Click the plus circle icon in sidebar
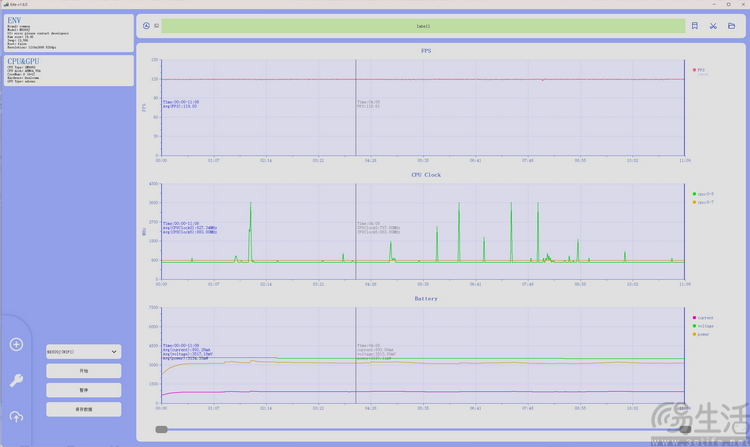Viewport: 750px width, 447px height. pos(16,345)
